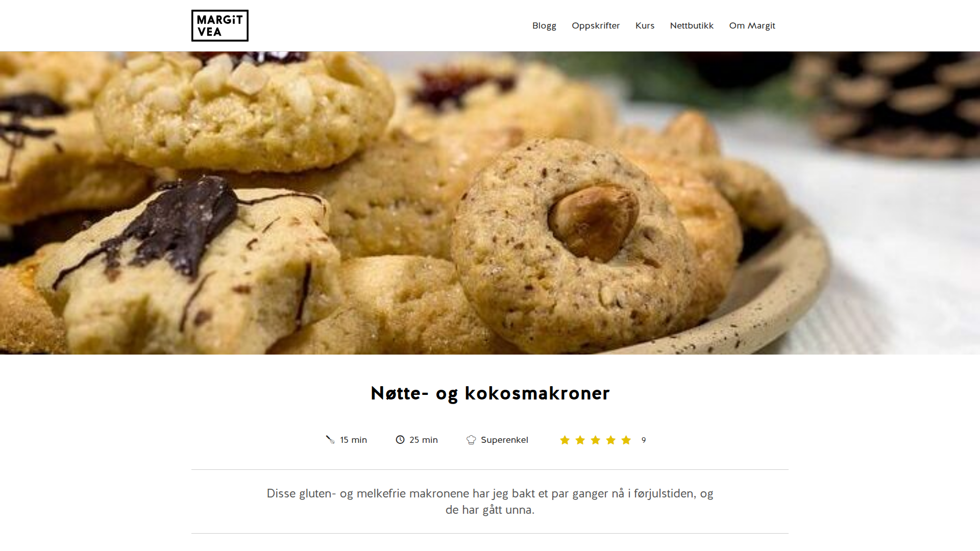Viewport: 980px width, 551px height.
Task: Click the rating count number 9
Action: click(644, 440)
